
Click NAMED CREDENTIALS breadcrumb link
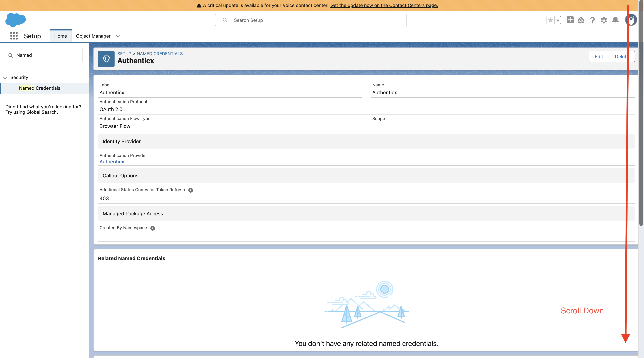(159, 54)
